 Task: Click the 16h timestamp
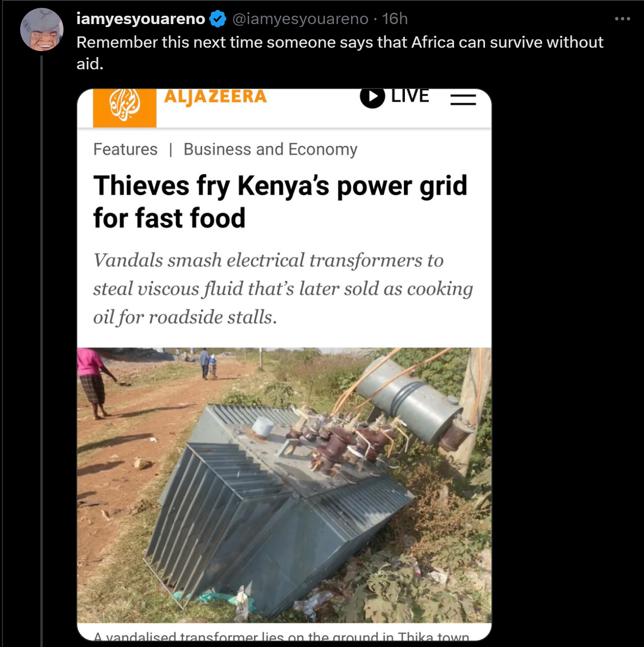[x=395, y=19]
